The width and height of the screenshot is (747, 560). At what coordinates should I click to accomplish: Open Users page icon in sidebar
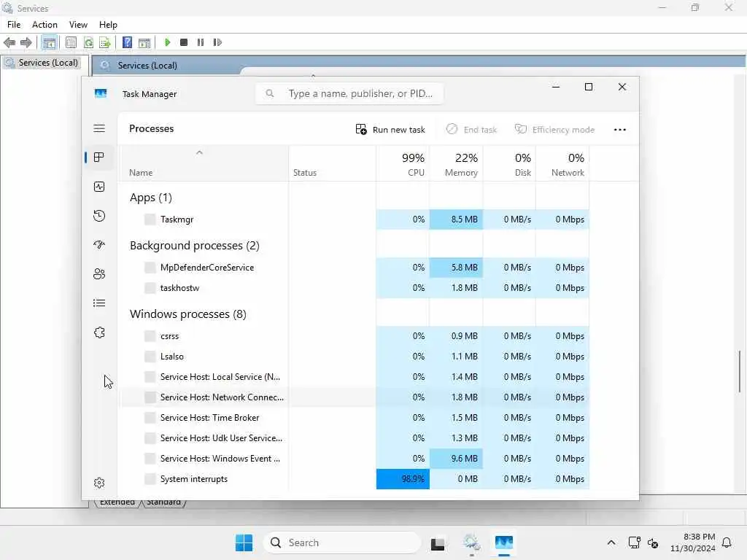[x=99, y=274]
